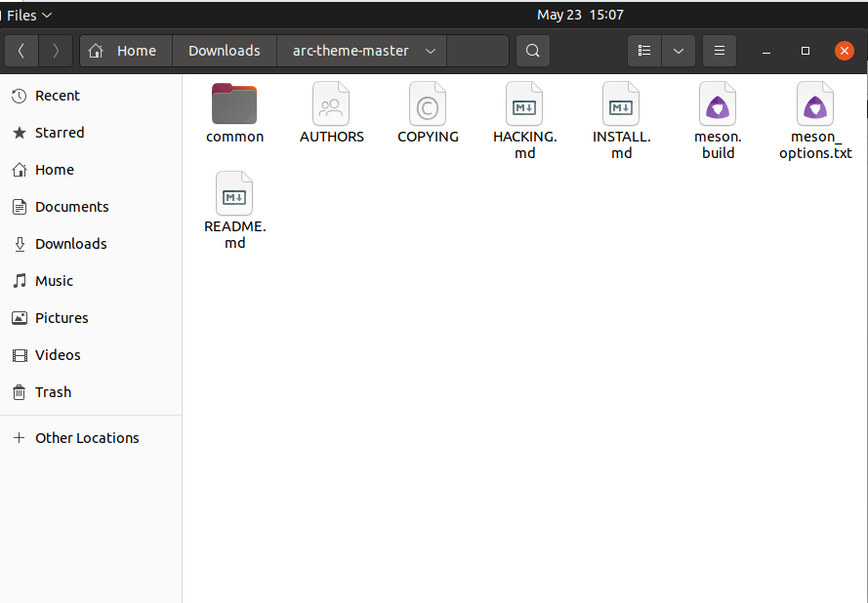Click the Videos film icon in sidebar

pyautogui.click(x=20, y=355)
